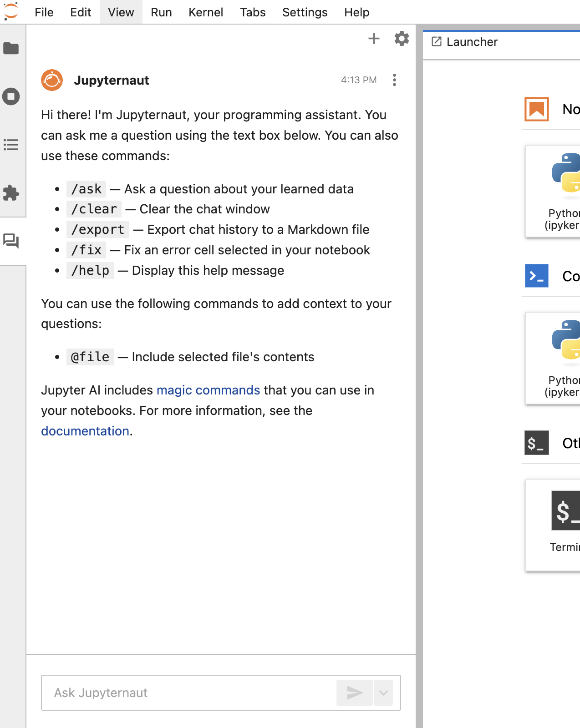Open the documentation link
The height and width of the screenshot is (728, 580).
point(85,431)
